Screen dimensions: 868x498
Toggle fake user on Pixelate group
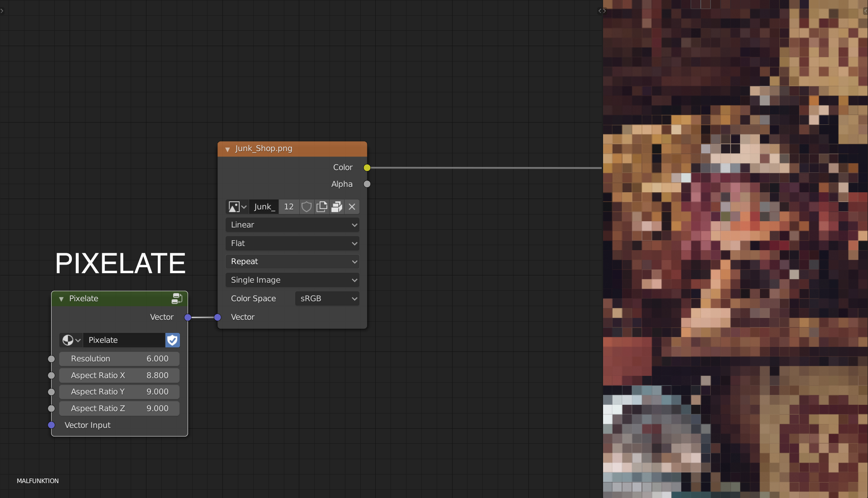pos(172,340)
